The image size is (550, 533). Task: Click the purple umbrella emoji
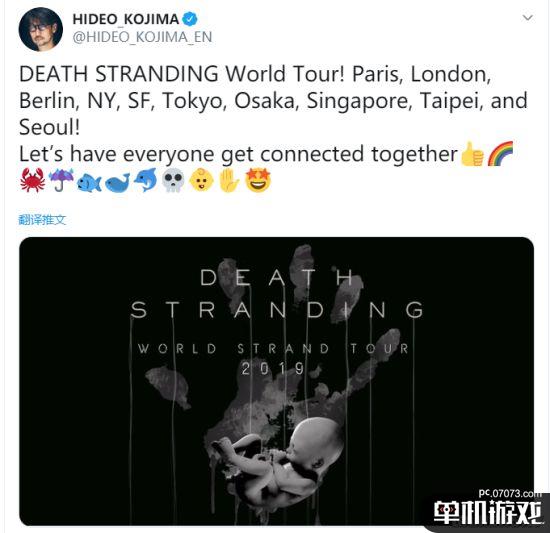coord(61,180)
